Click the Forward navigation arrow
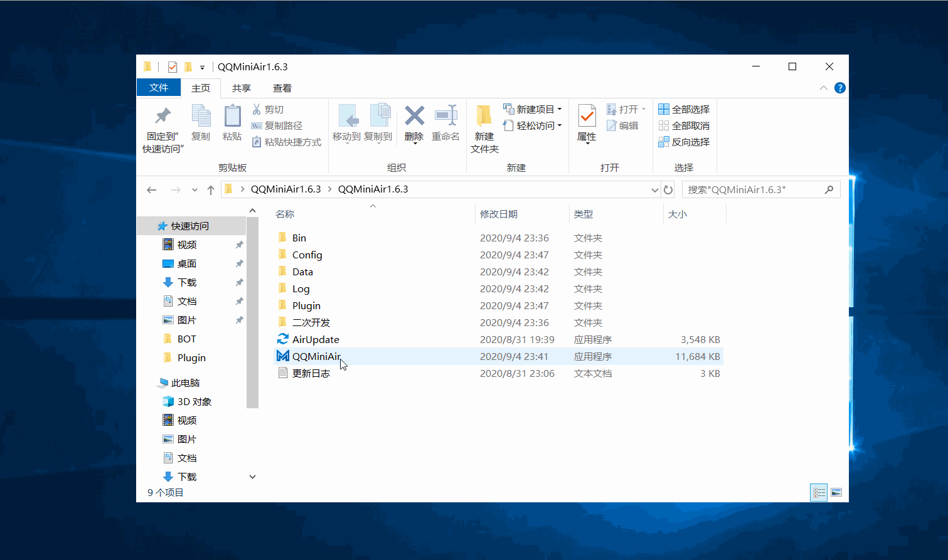 coord(176,189)
